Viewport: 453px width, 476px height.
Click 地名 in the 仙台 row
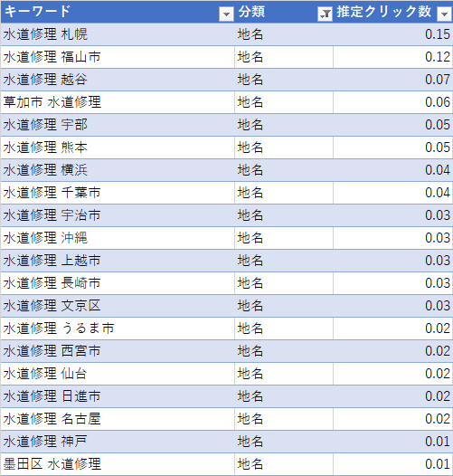tap(250, 374)
